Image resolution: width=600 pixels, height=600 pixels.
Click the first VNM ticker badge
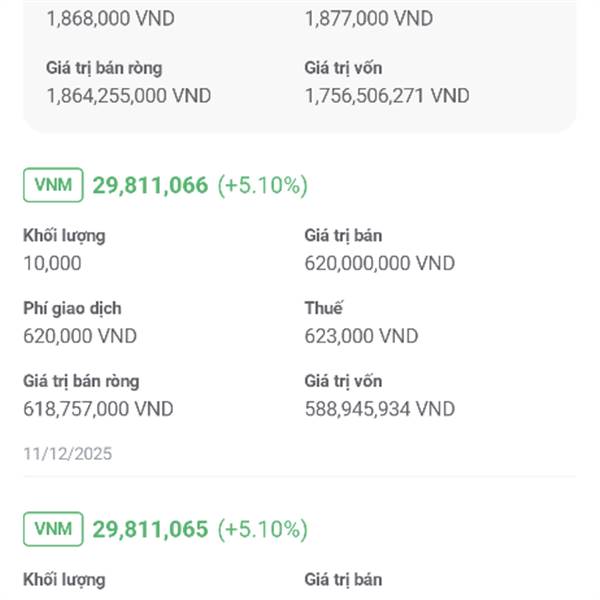tap(53, 185)
